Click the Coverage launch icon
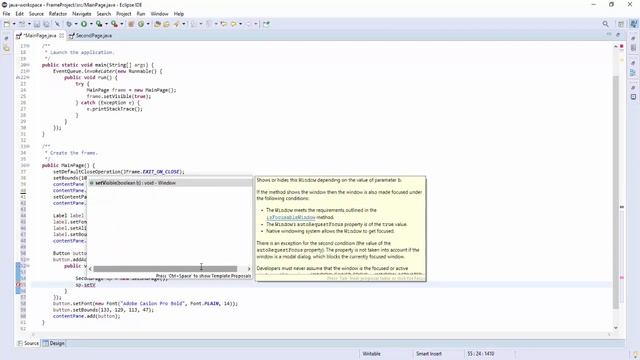 point(99,24)
